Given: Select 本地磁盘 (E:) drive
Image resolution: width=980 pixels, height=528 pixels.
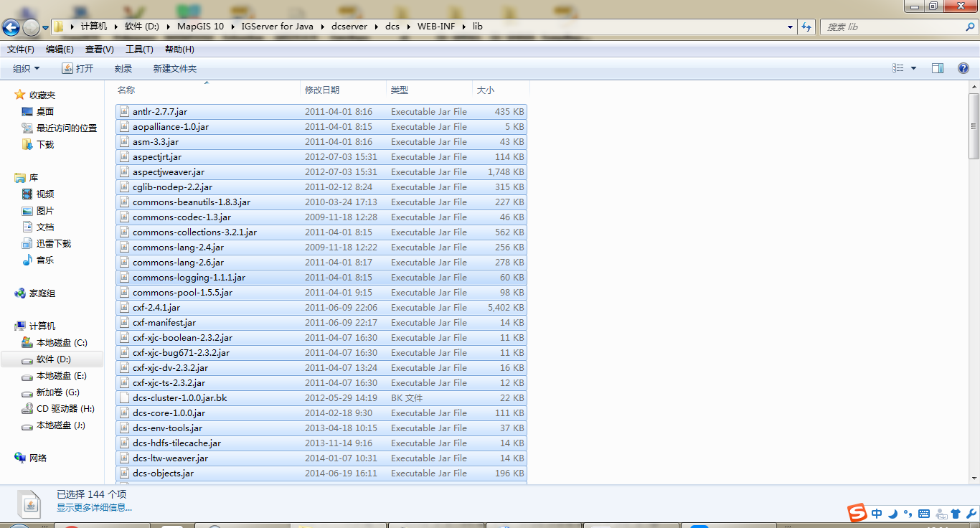Looking at the screenshot, I should (62, 375).
